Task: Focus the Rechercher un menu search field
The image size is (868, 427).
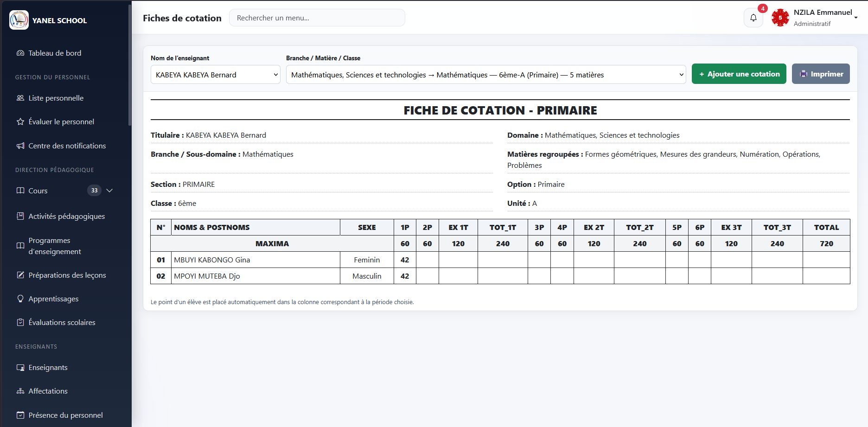Action: [317, 18]
